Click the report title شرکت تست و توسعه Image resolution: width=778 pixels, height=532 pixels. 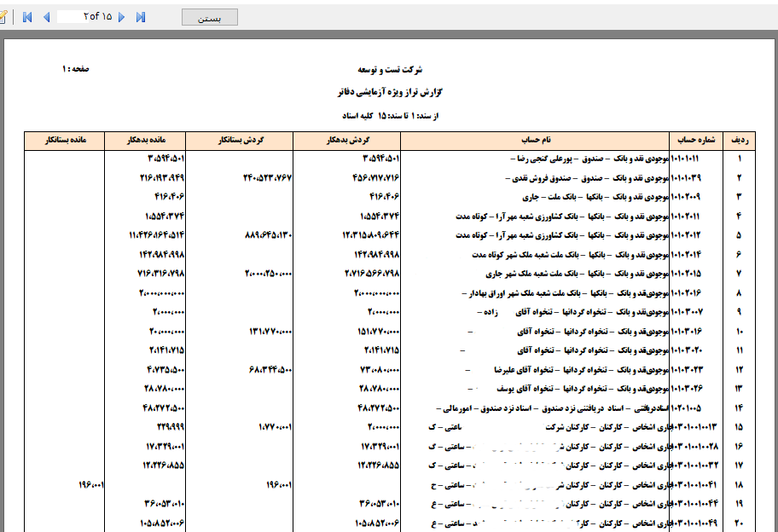tap(390, 69)
